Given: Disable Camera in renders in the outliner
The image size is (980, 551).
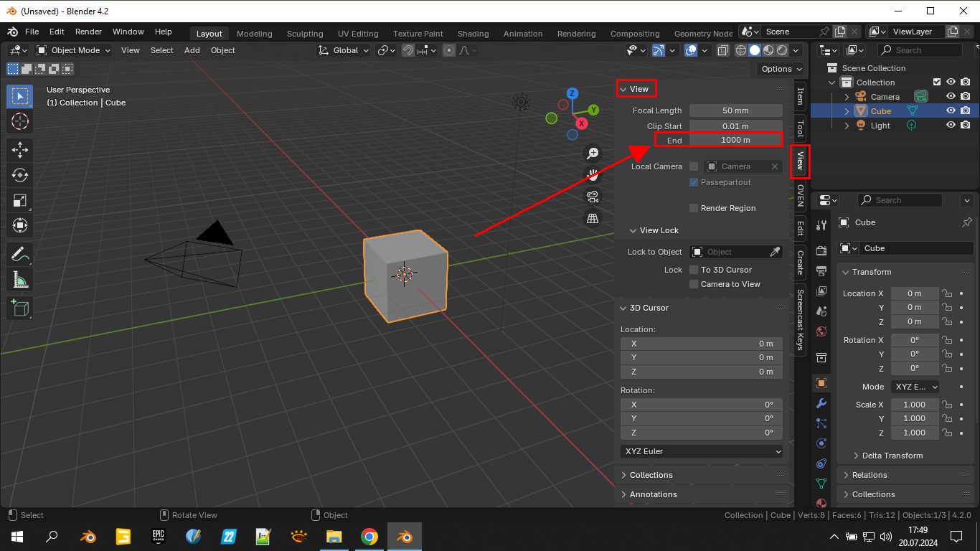Looking at the screenshot, I should tap(966, 97).
